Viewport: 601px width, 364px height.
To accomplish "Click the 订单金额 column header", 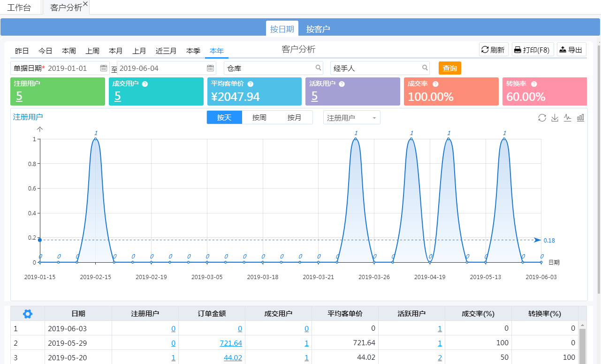I will [x=212, y=314].
